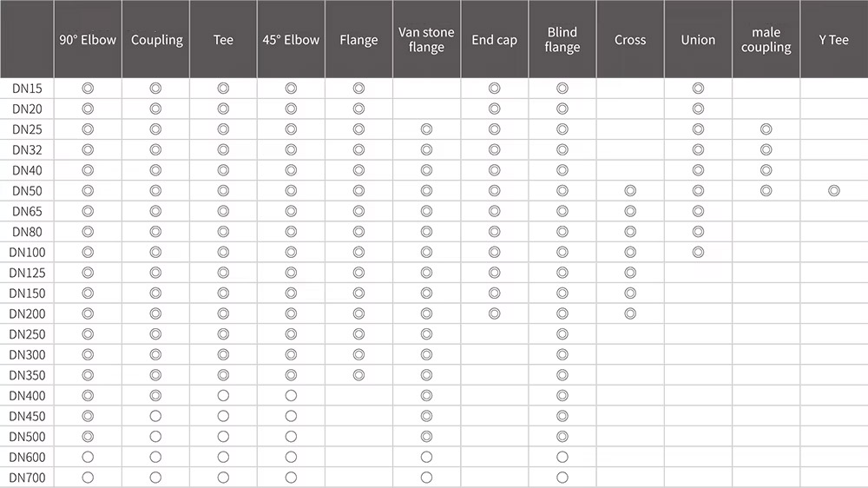
Task: Click the DN25 Van stone flange circle
Action: (426, 129)
